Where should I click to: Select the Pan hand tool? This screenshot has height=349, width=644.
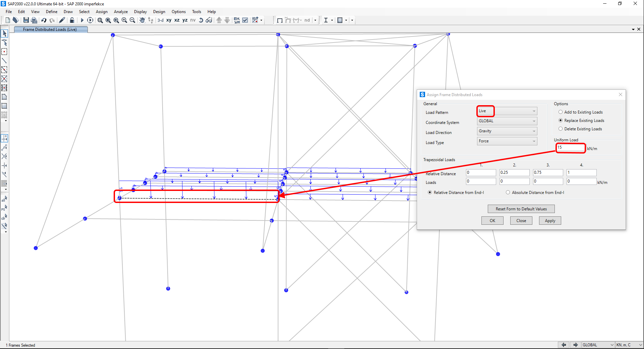142,20
